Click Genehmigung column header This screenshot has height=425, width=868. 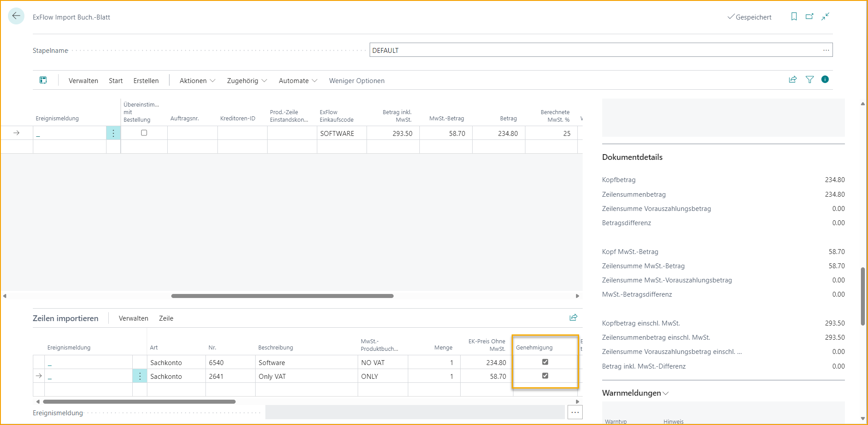point(534,348)
